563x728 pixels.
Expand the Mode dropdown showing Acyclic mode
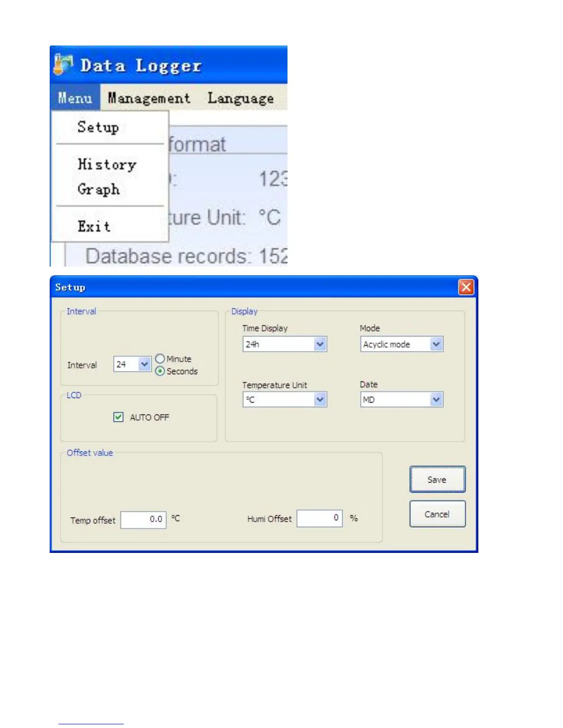pos(437,344)
